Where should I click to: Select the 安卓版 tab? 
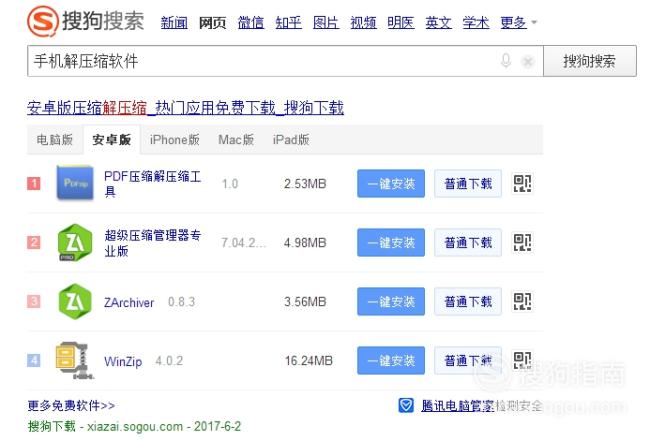click(x=112, y=140)
